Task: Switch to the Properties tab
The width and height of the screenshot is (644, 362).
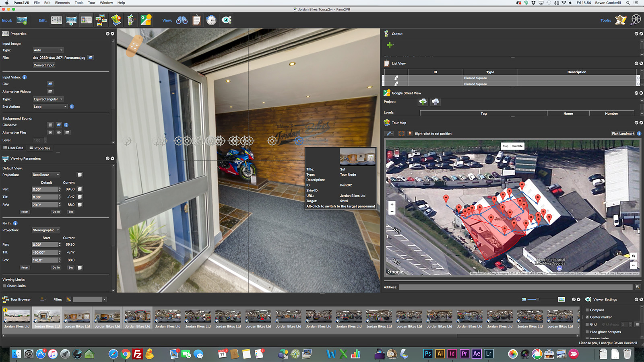Action: 40,148
